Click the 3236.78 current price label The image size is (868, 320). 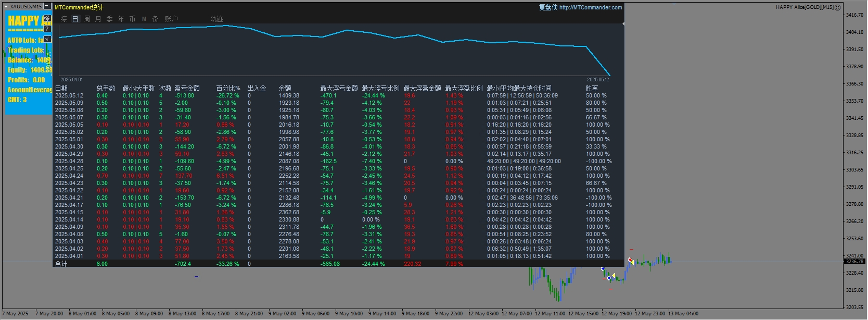pyautogui.click(x=855, y=262)
